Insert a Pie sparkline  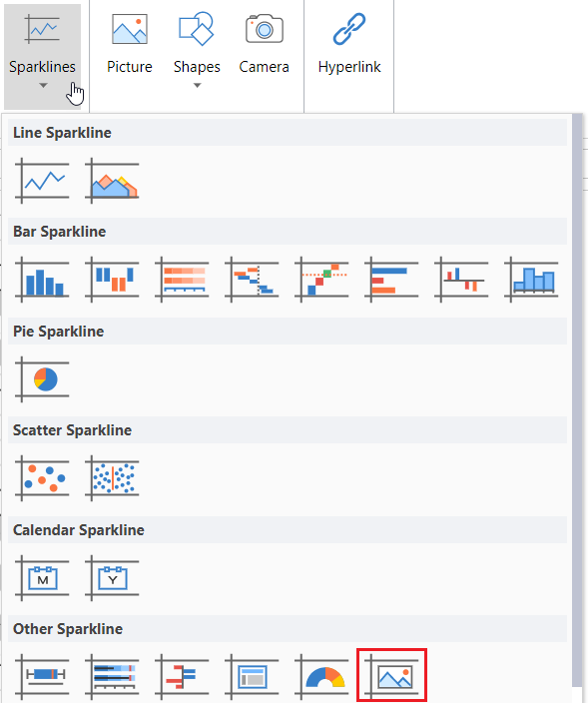[42, 379]
